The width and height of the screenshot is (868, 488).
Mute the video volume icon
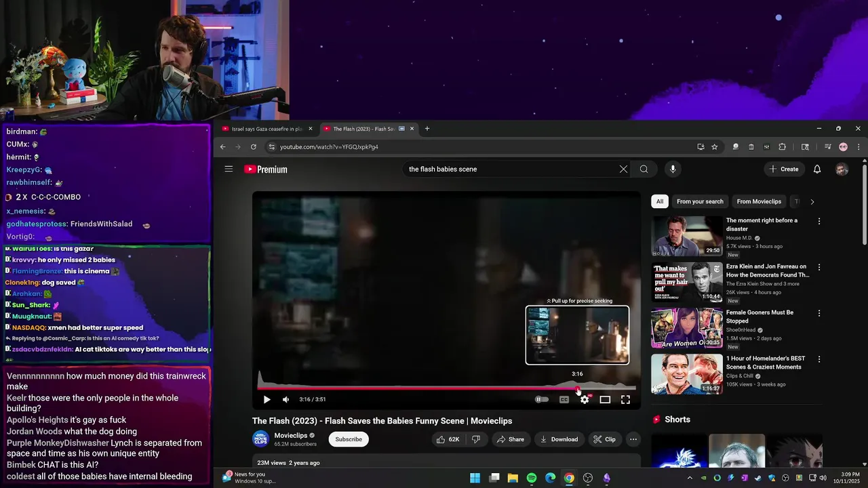[285, 400]
